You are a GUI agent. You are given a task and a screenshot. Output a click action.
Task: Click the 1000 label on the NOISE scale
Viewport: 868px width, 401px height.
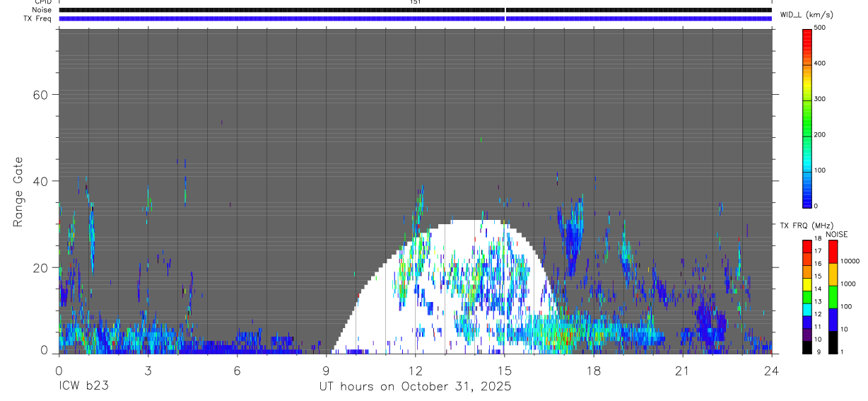coord(848,284)
